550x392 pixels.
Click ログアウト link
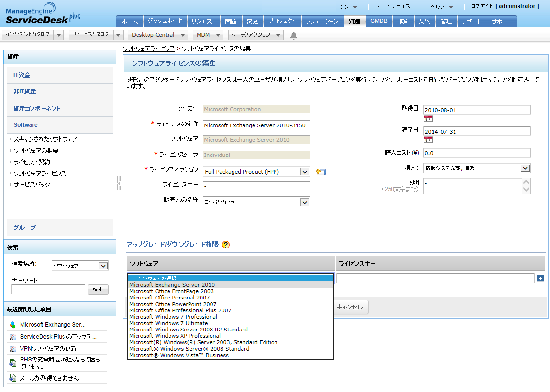click(482, 6)
